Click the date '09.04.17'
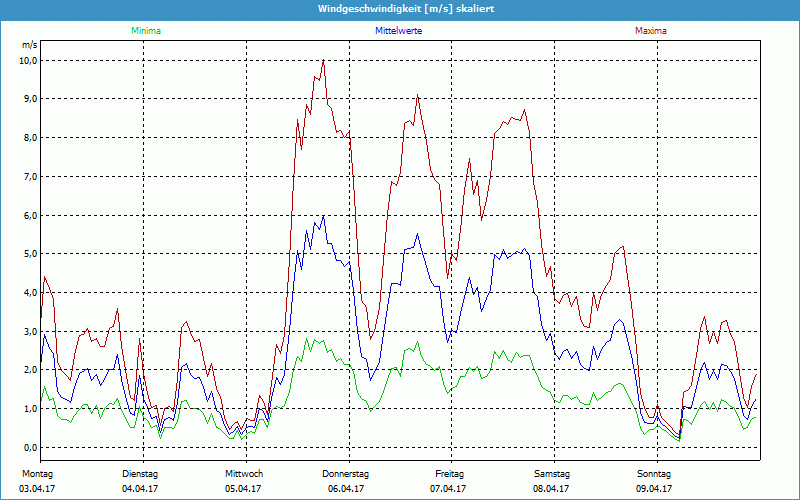The height and width of the screenshot is (500, 800). (x=654, y=489)
